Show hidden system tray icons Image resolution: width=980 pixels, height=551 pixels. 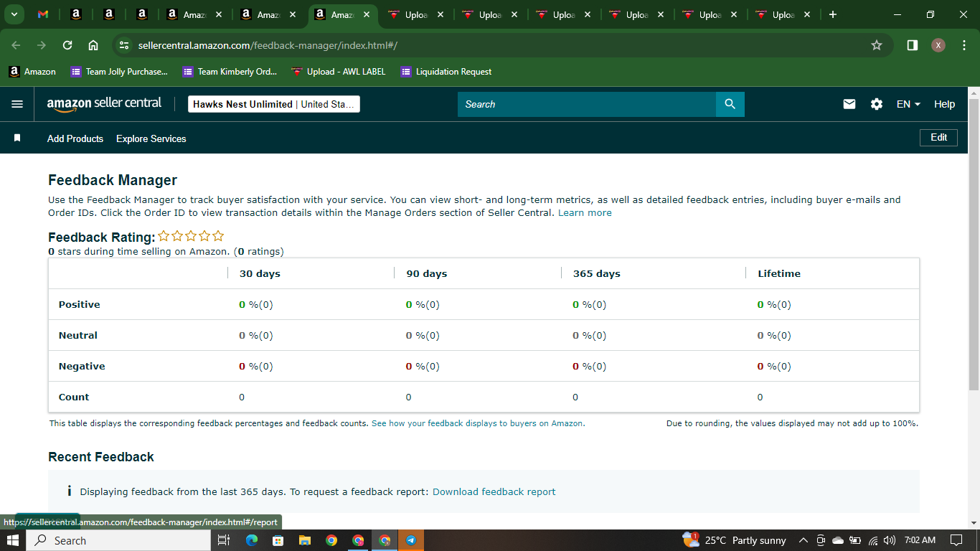[x=804, y=540]
